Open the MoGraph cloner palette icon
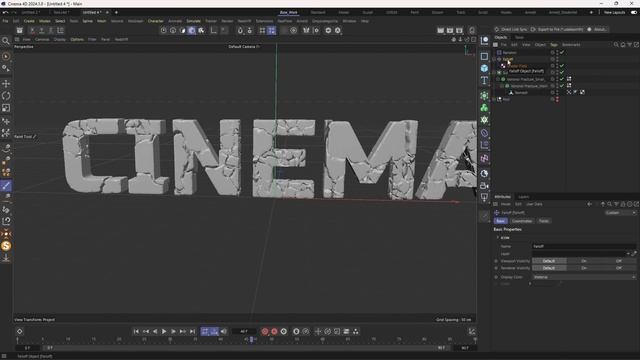Image resolution: width=640 pixels, height=360 pixels. tap(484, 107)
